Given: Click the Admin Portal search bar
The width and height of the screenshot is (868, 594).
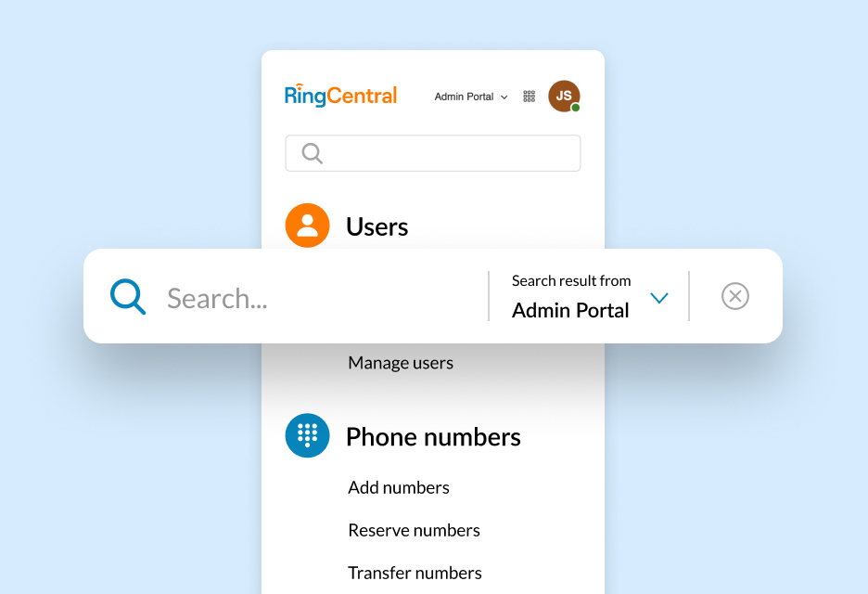Looking at the screenshot, I should pos(432,152).
